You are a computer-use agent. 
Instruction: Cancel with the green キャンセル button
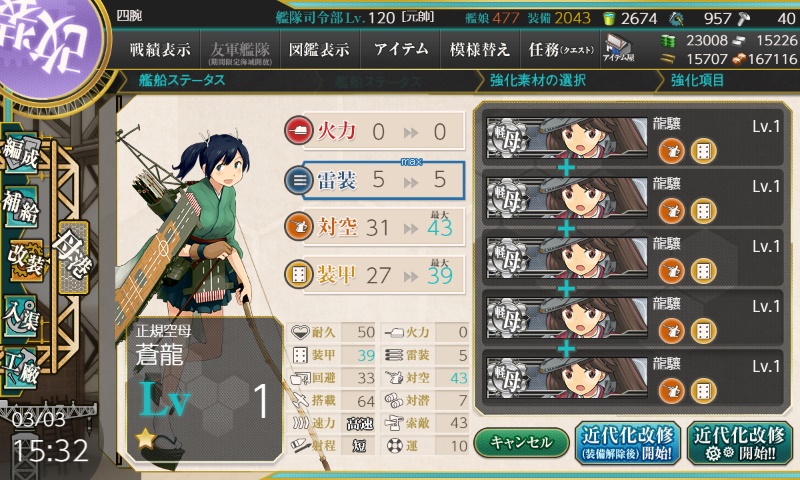pos(521,442)
